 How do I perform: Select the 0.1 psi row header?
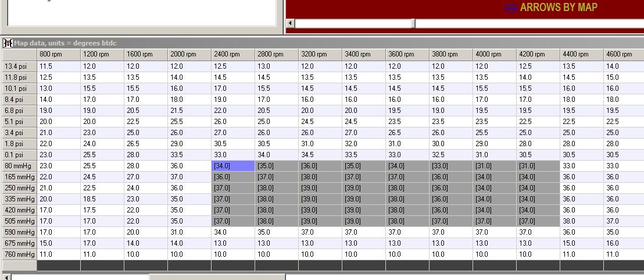pyautogui.click(x=19, y=155)
